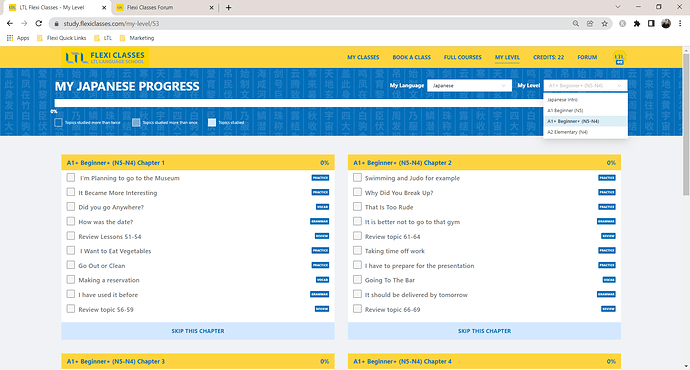Check Making a reservation topic
Screen dimensions: 690x370
pos(70,280)
